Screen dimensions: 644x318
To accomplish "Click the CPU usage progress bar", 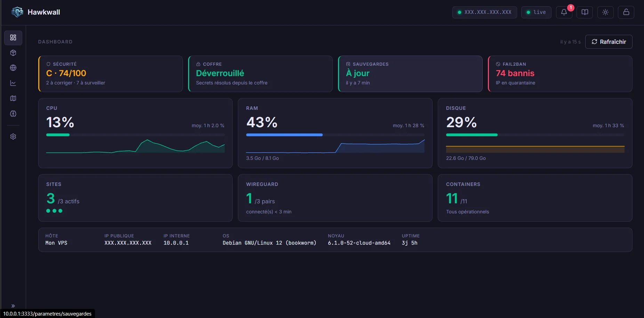I will coord(135,135).
